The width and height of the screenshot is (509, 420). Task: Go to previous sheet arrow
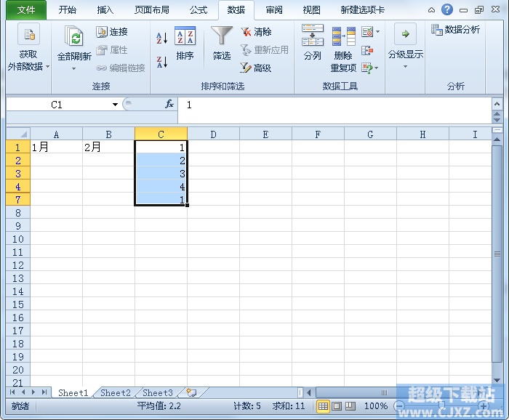tap(23, 392)
